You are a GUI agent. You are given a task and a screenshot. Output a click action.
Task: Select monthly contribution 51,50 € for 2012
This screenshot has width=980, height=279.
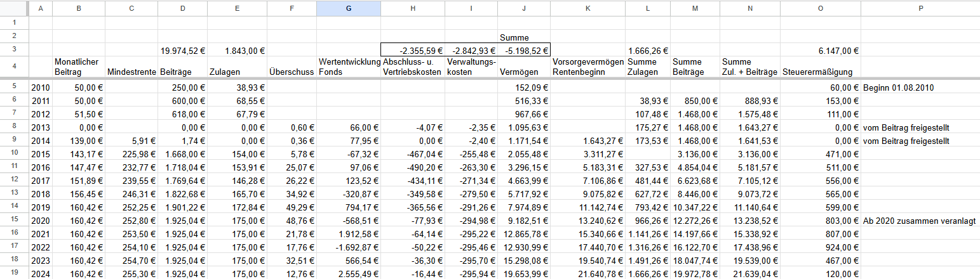pos(79,114)
